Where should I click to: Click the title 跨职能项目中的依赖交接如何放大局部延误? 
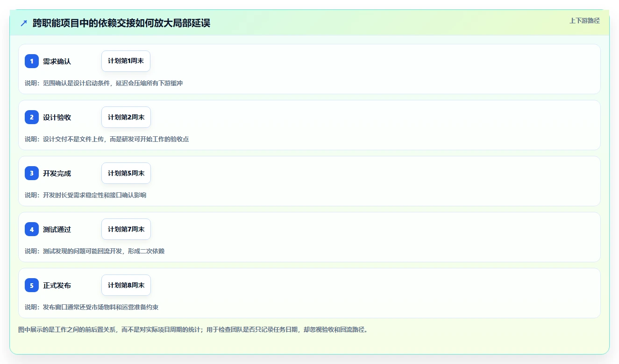pos(121,23)
